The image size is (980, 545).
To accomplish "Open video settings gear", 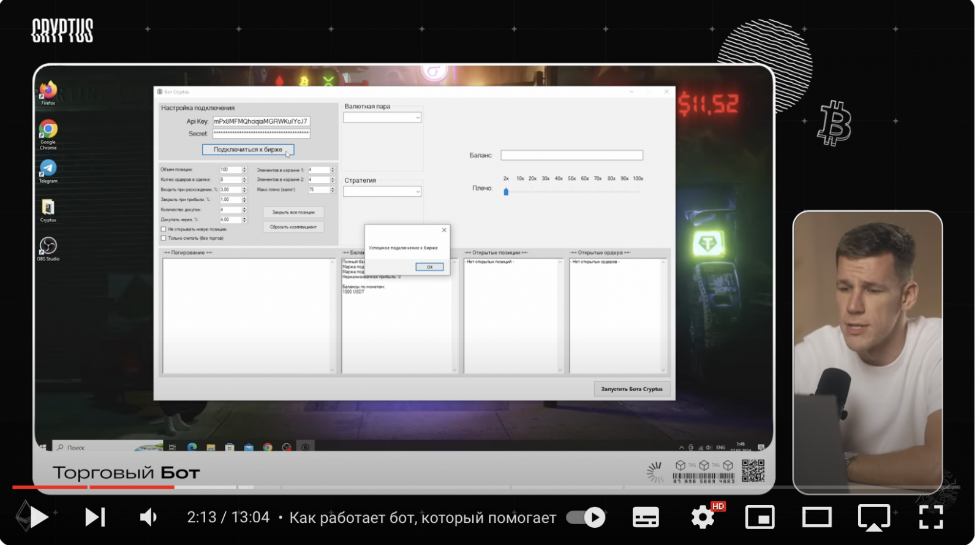I will pyautogui.click(x=703, y=518).
